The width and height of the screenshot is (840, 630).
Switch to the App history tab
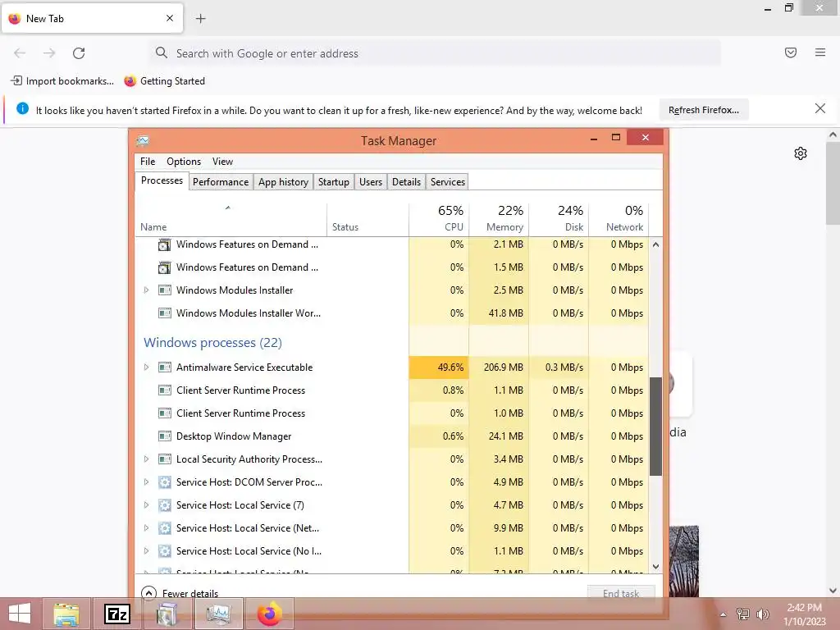[283, 181]
